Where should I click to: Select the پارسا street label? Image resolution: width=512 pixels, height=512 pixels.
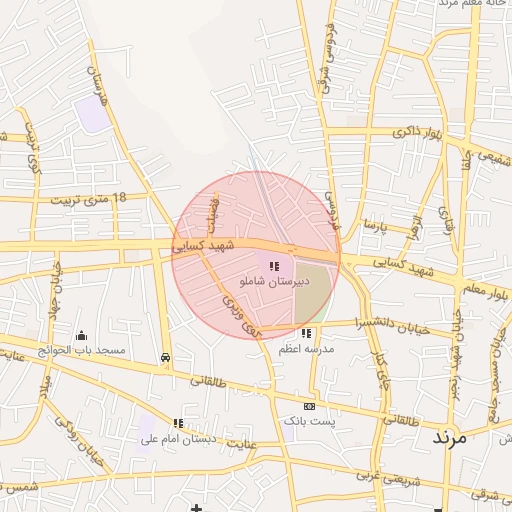point(376,227)
